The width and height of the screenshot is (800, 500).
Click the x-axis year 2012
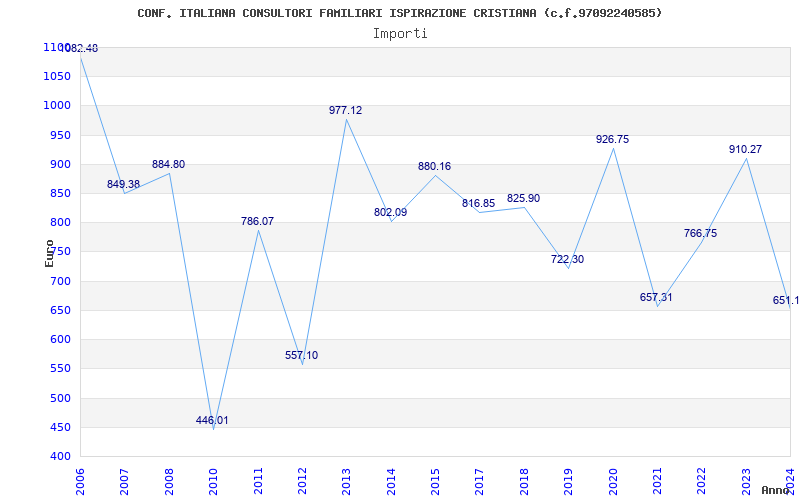coord(303,481)
